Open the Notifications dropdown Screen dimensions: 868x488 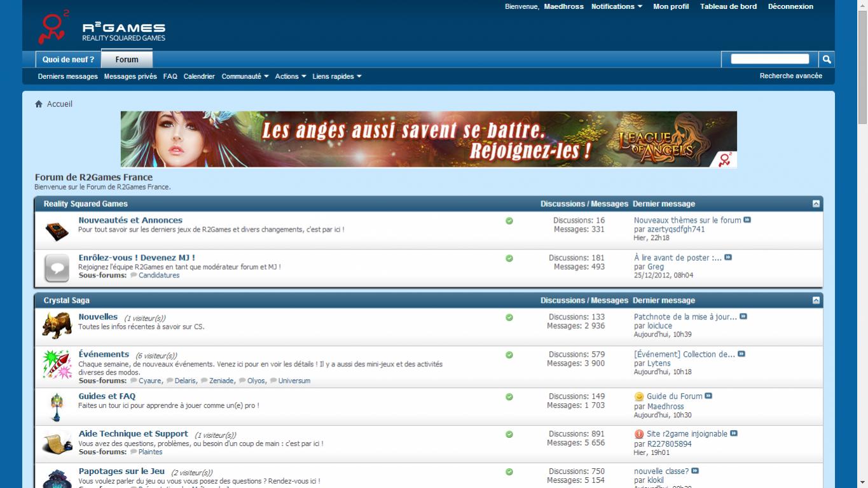[x=616, y=6]
